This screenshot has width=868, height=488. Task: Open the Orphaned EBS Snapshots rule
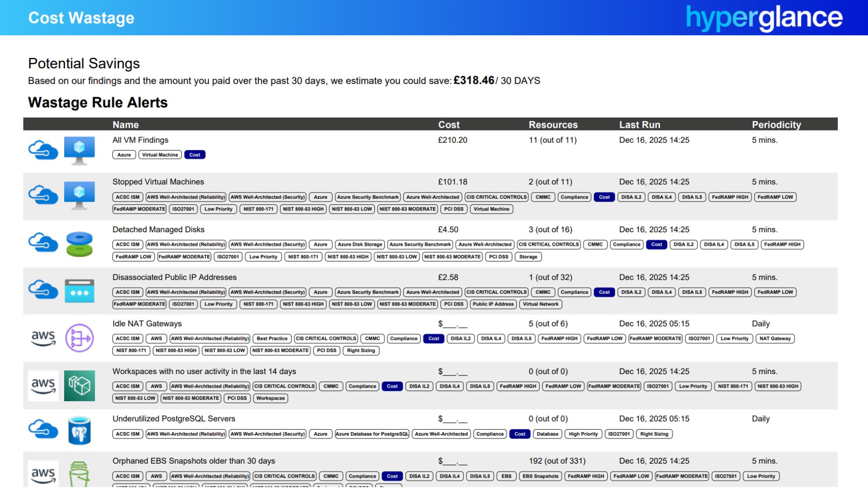coord(193,461)
